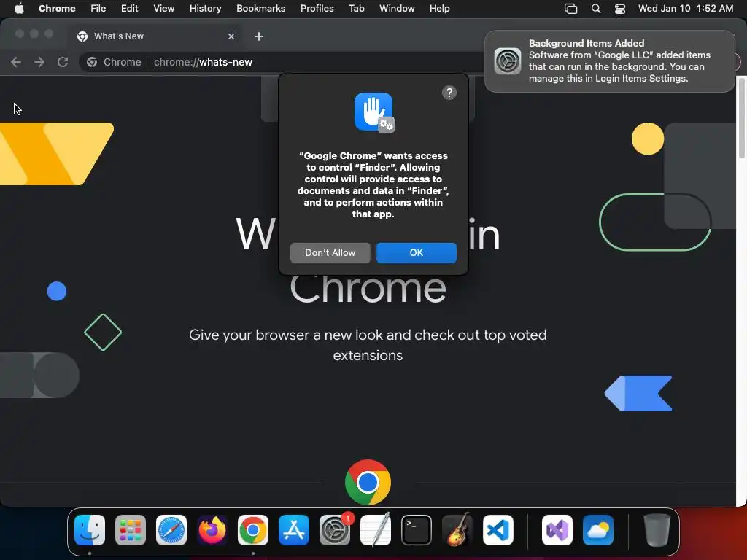Click the browser forward arrow
The height and width of the screenshot is (560, 747).
click(39, 62)
